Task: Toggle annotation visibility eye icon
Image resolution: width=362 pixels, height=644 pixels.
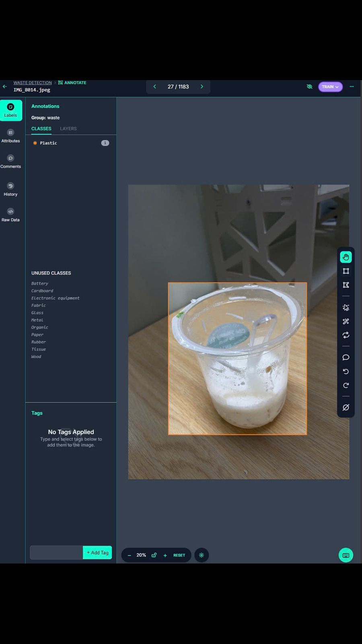Action: click(x=309, y=87)
